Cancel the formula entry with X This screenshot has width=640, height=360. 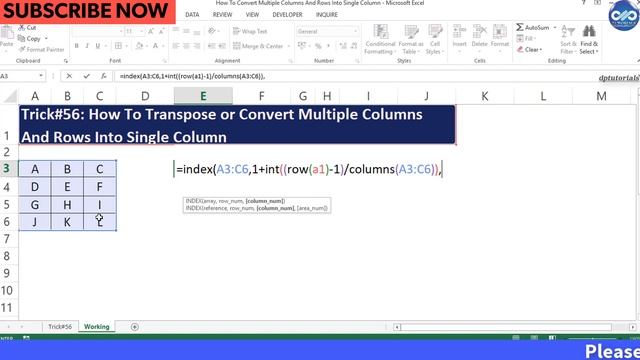click(69, 76)
